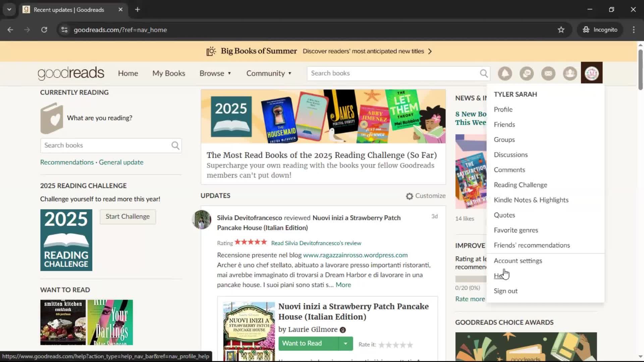Open the Nuovi inizi book cover thumbnail
Image resolution: width=644 pixels, height=362 pixels.
[249, 331]
